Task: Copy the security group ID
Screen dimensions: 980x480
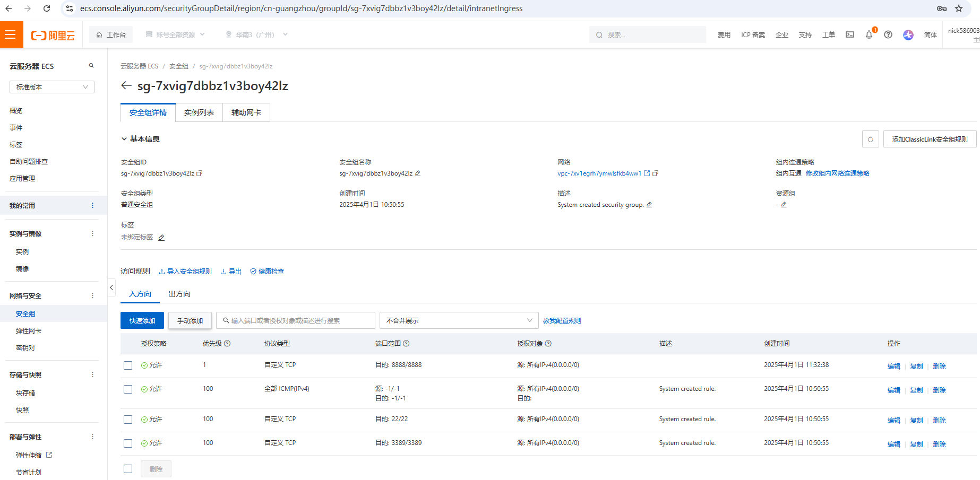Action: (x=200, y=173)
